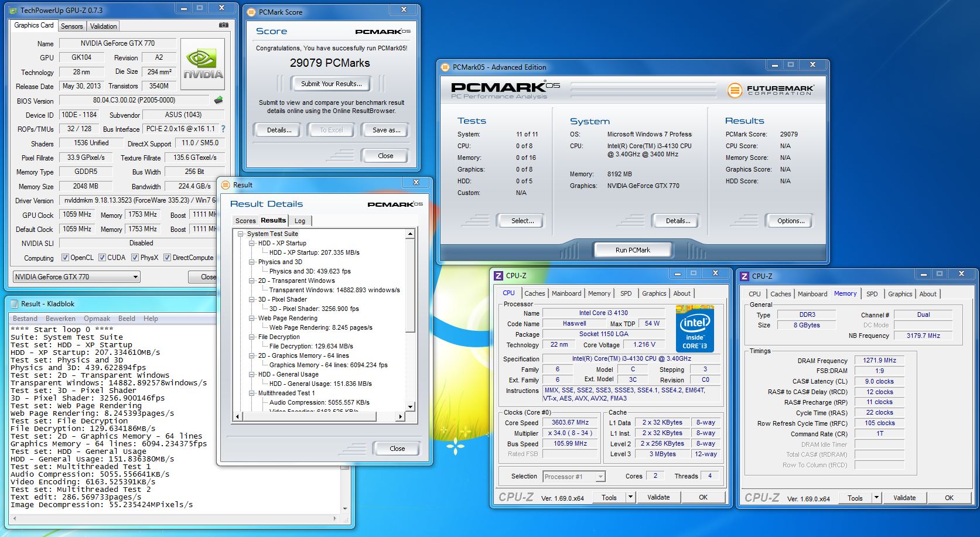
Task: Click the PCMark05 Advanced Edition title icon
Action: (x=446, y=67)
